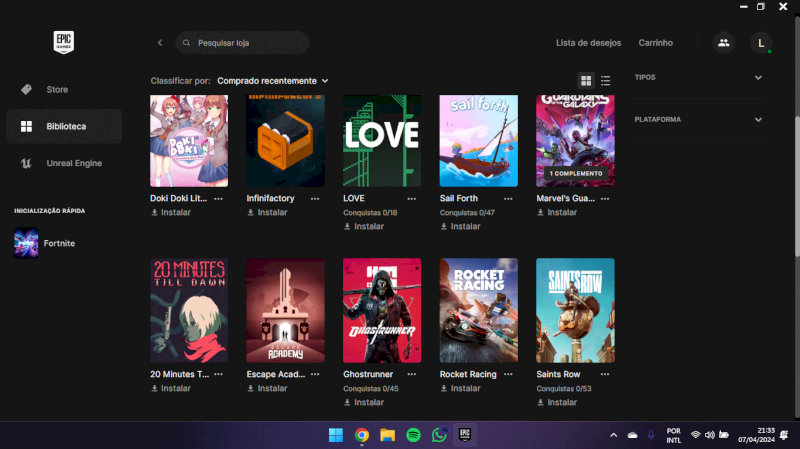
Task: Open Lista de desejos link
Action: [588, 43]
